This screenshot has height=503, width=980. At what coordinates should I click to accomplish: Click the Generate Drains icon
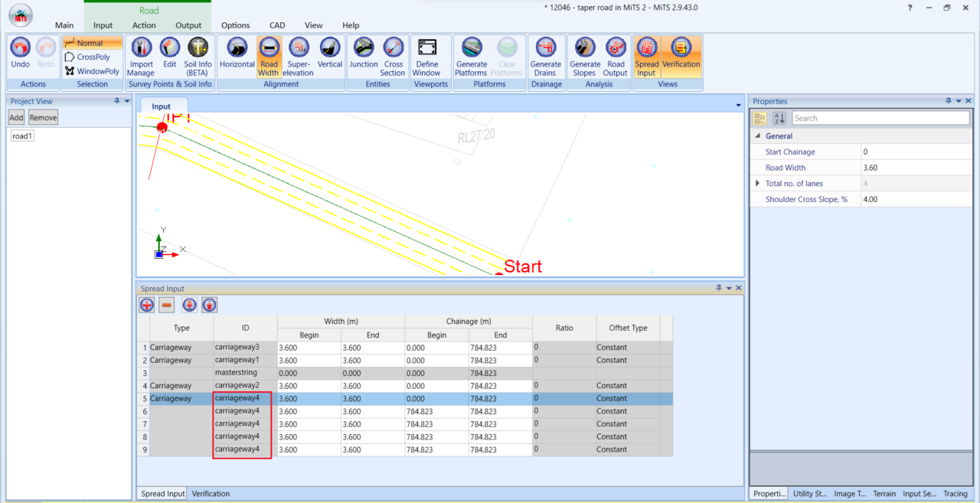[546, 56]
